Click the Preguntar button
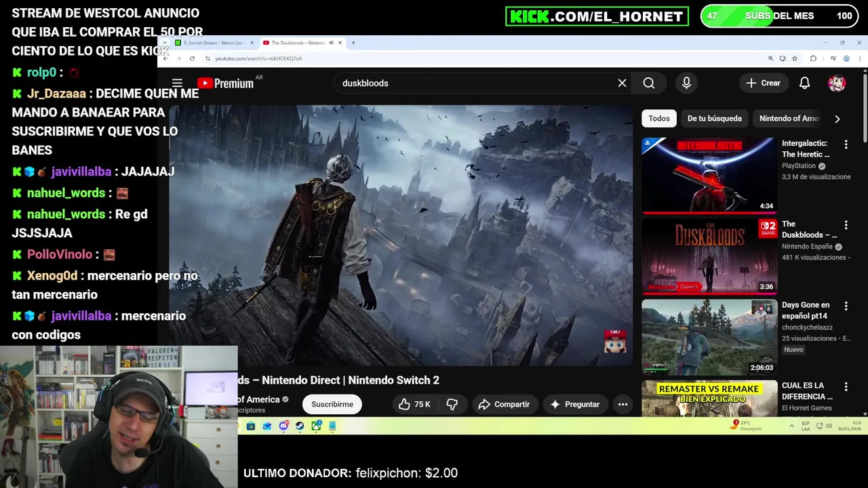This screenshot has height=488, width=868. (x=575, y=404)
